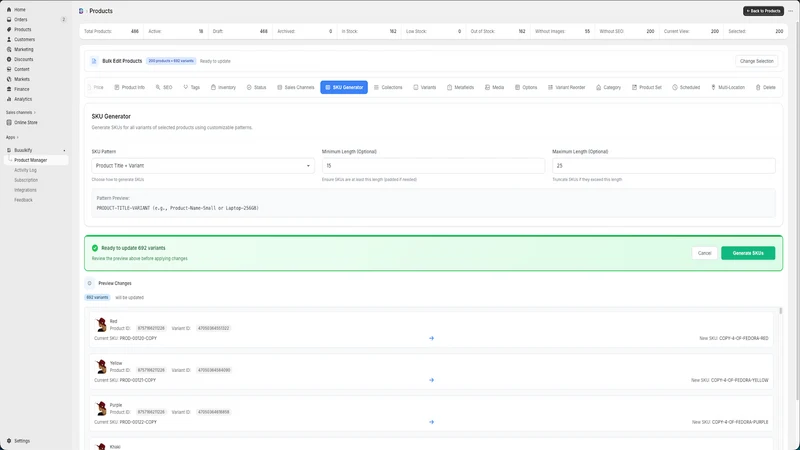The image size is (800, 450).
Task: Open the SKU Pattern dropdown
Action: [x=203, y=166]
